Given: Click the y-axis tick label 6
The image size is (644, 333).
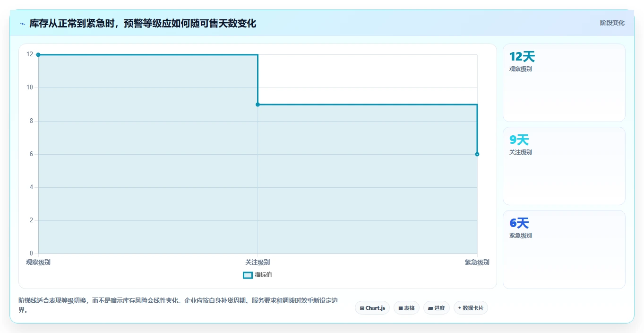Looking at the screenshot, I should [x=31, y=154].
